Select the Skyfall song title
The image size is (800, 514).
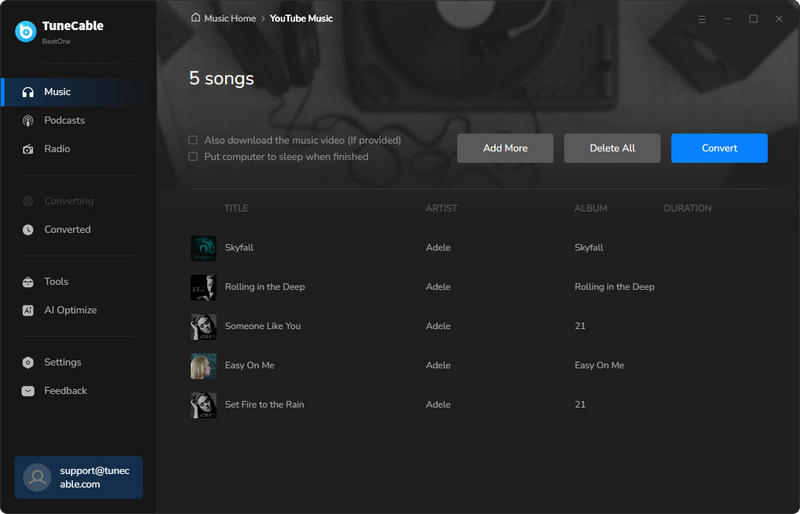pos(239,248)
